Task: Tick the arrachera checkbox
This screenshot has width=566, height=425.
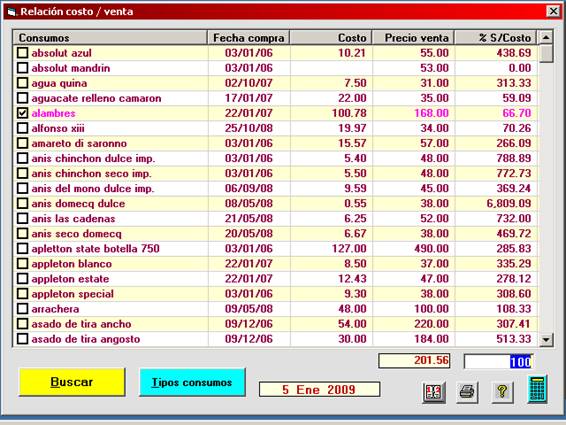Action: pyautogui.click(x=22, y=309)
